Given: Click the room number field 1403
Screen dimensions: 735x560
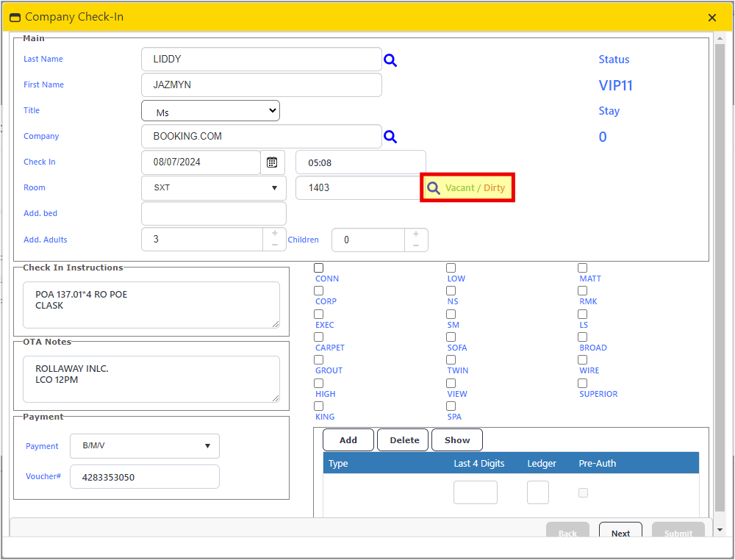Looking at the screenshot, I should (359, 188).
